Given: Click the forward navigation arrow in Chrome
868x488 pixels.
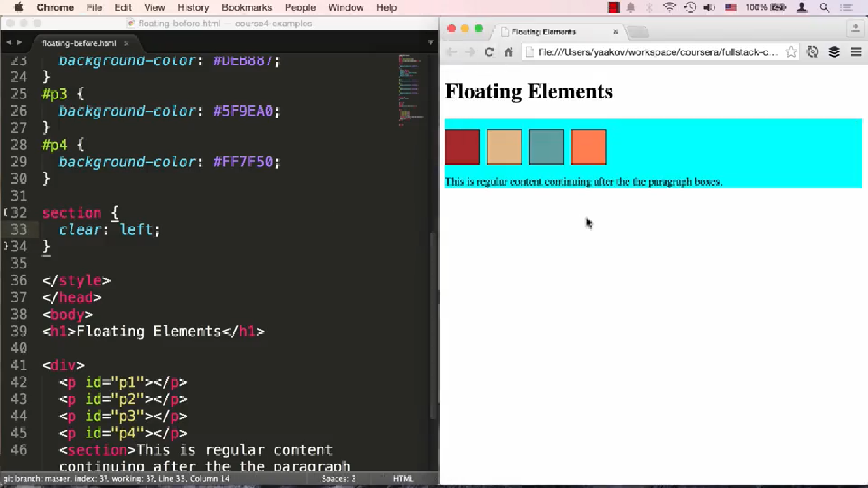Looking at the screenshot, I should pyautogui.click(x=469, y=52).
